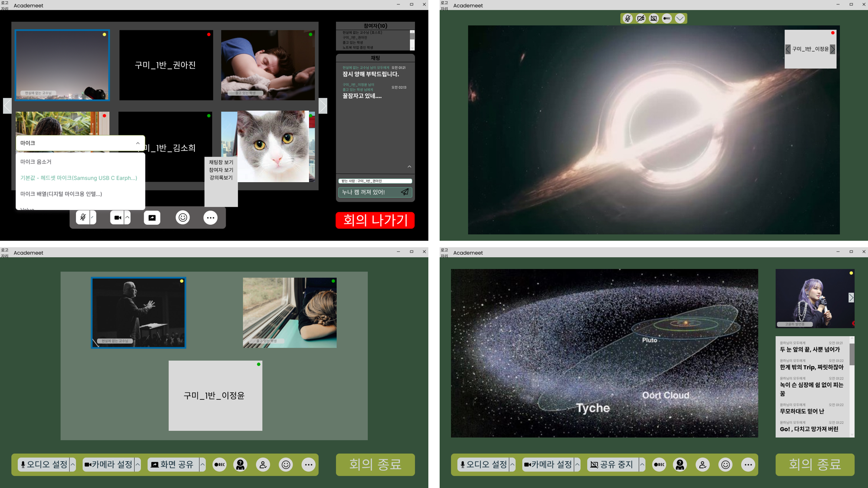Screen dimensions: 868x488
Task: Expand the down chevron in floating toolbar
Action: click(x=680, y=18)
